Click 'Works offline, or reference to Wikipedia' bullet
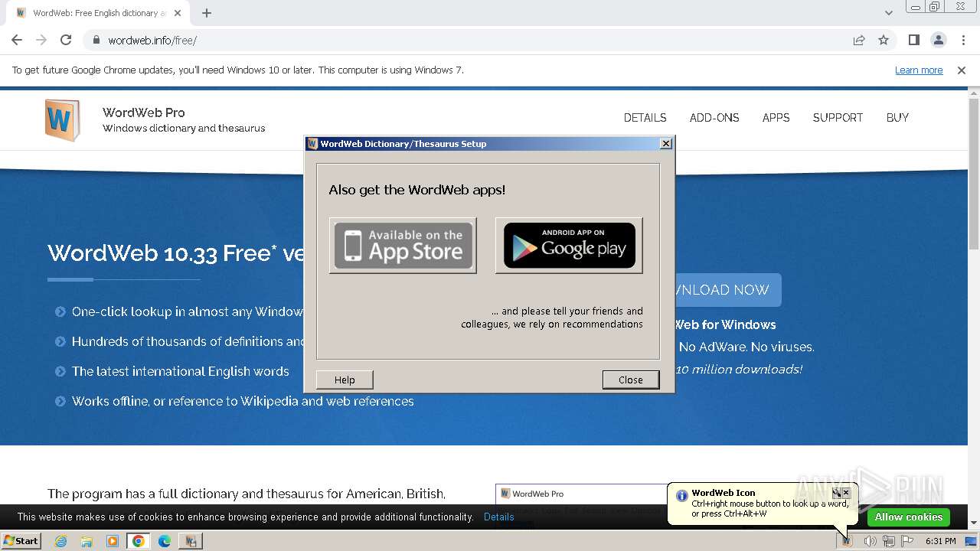 click(x=243, y=401)
